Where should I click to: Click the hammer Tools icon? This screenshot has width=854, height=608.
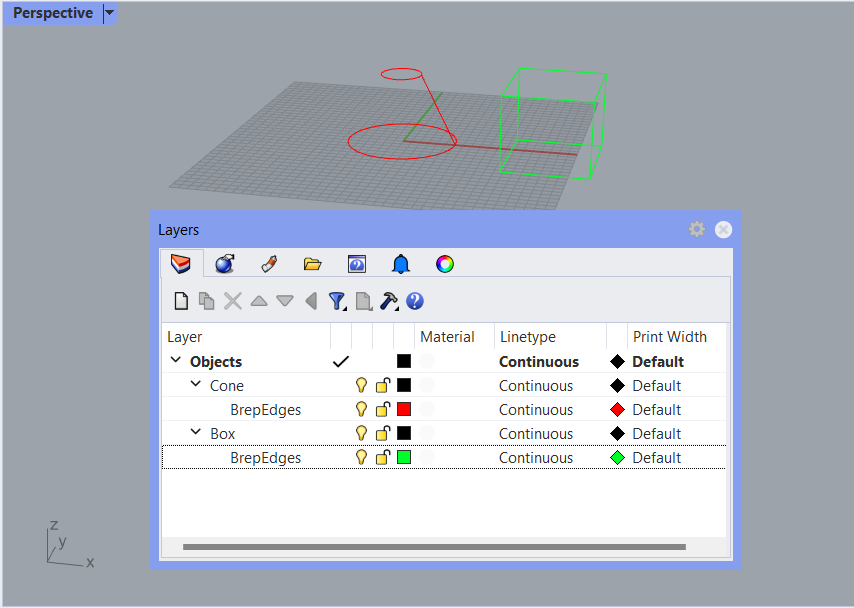point(389,301)
